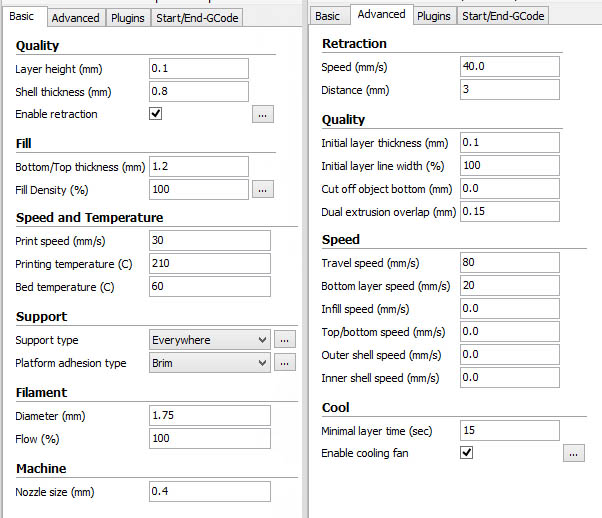Open Platform adhesion ellipsis settings button
Viewport: 602px width, 518px height.
285,363
